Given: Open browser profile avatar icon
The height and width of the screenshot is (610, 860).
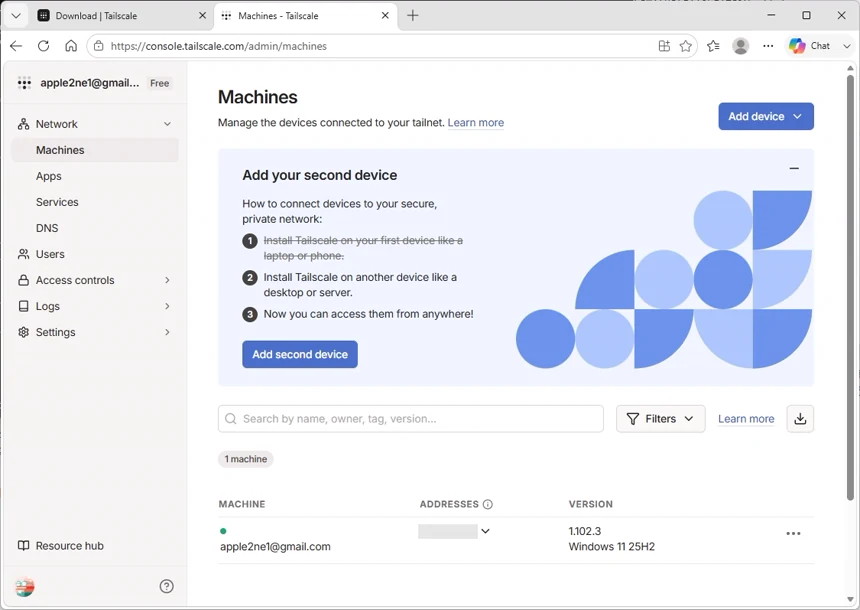Looking at the screenshot, I should pos(740,46).
